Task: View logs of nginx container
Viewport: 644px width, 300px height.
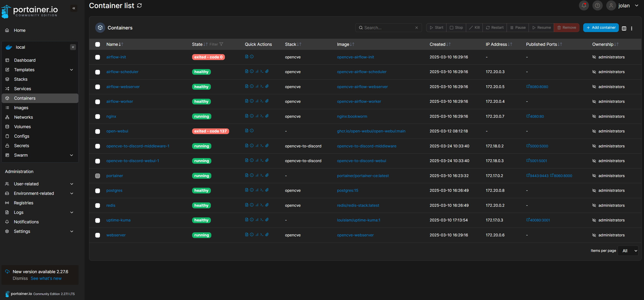Action: [246, 116]
